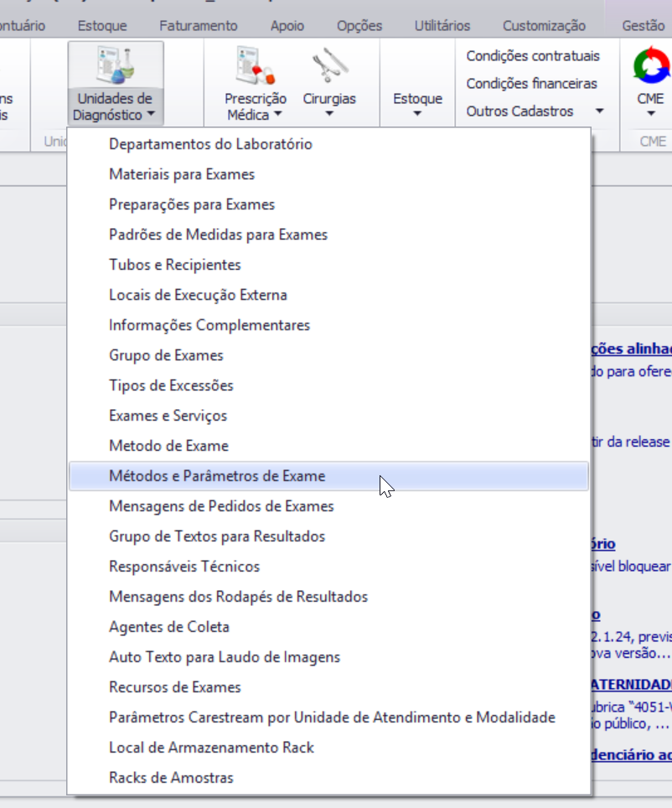Open the news link ending in 'ATERNIDAD'
672x808 pixels.
point(632,684)
